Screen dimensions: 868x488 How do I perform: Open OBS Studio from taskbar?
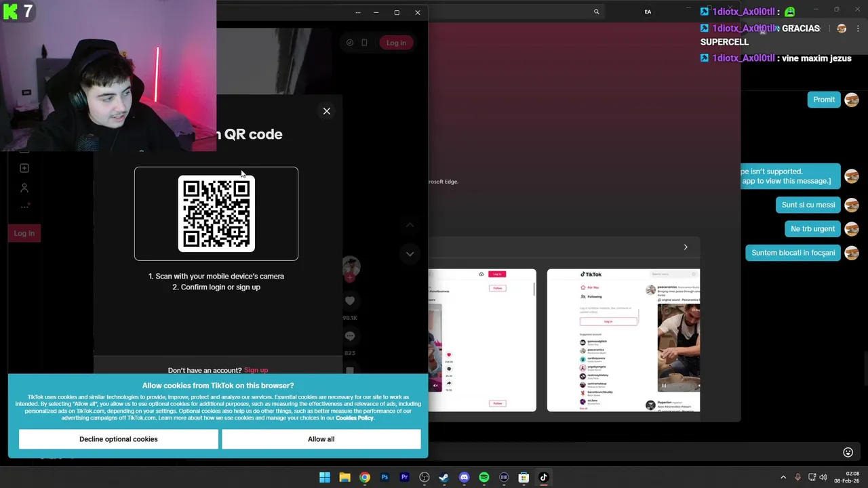pos(425,477)
